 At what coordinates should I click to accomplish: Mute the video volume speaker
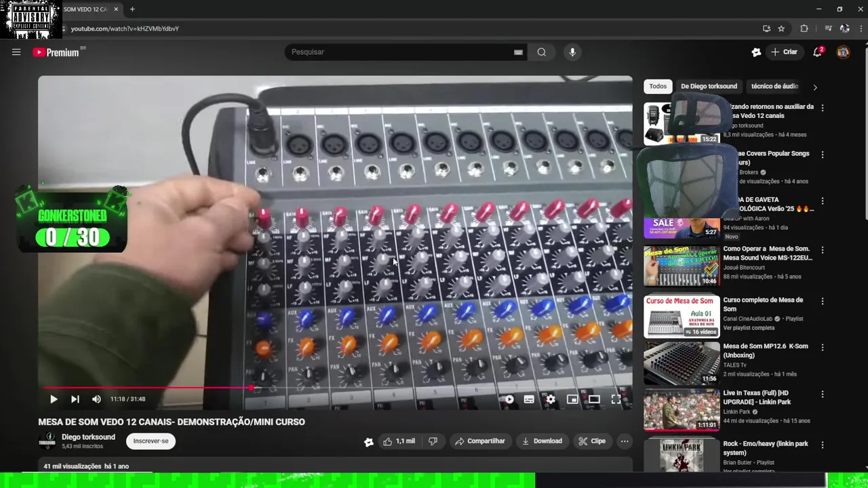[96, 399]
